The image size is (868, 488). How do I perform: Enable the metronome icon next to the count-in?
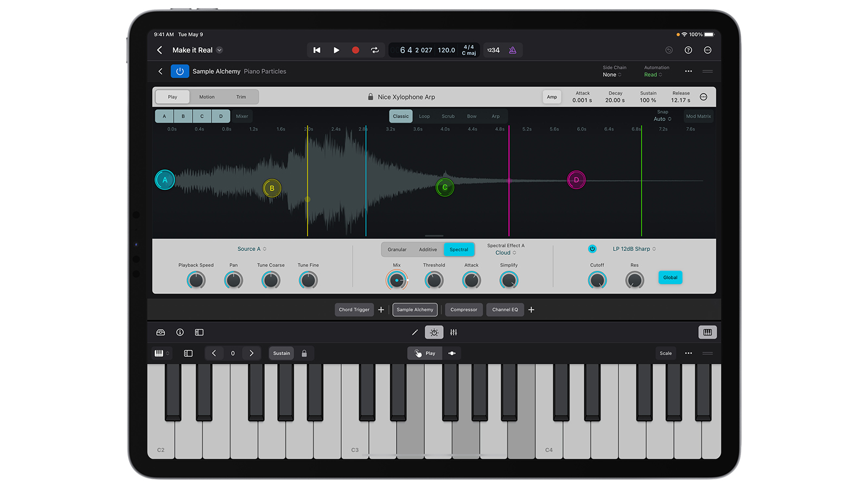coord(513,50)
